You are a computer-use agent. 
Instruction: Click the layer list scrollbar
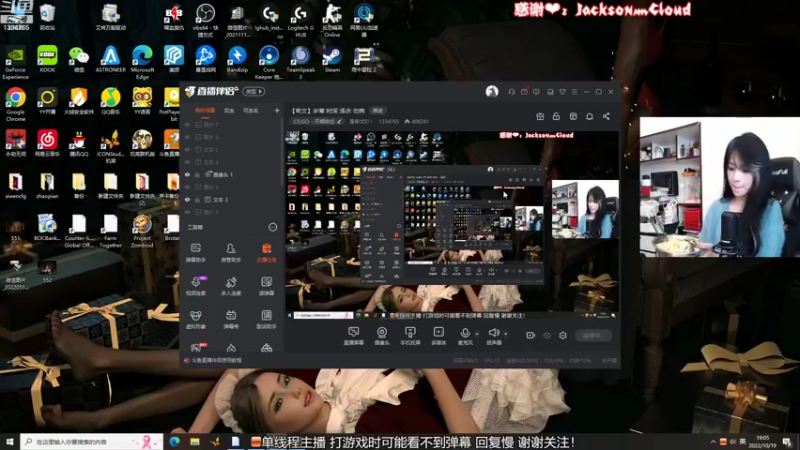tap(282, 153)
